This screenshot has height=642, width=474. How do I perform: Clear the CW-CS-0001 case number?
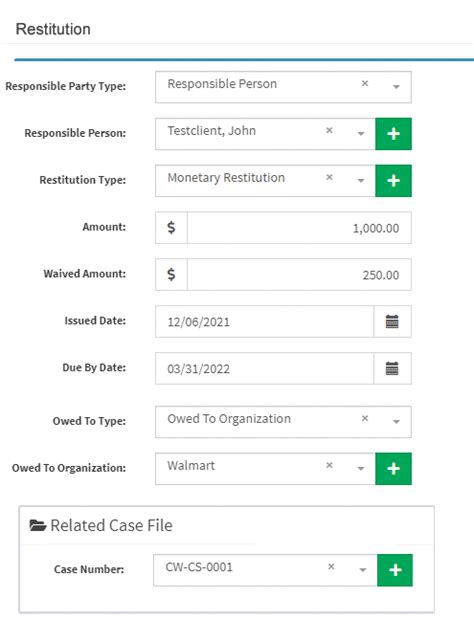pos(331,567)
